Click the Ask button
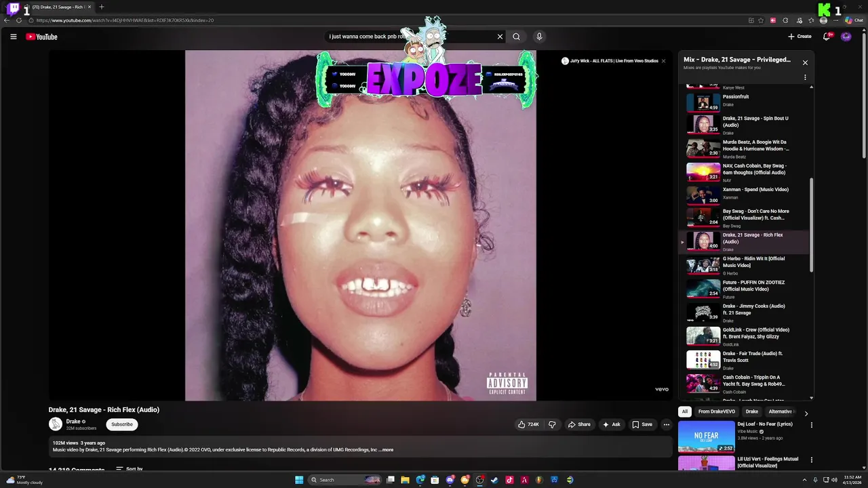This screenshot has height=488, width=868. click(611, 424)
